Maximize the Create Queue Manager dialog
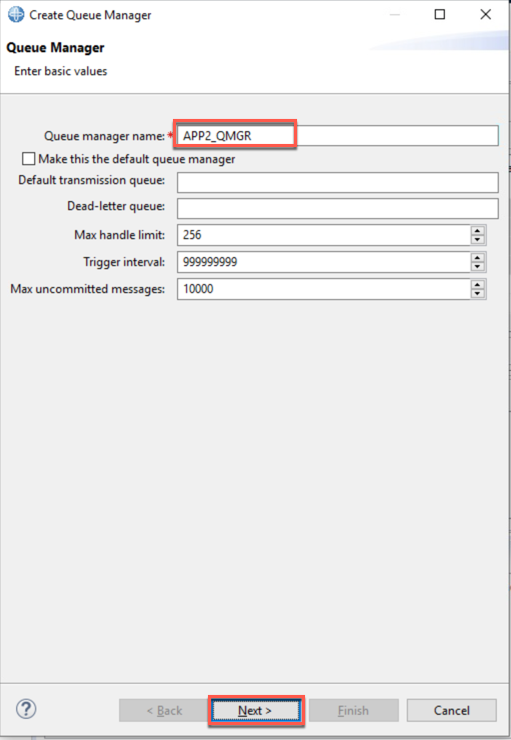The width and height of the screenshot is (511, 740). pyautogui.click(x=440, y=15)
